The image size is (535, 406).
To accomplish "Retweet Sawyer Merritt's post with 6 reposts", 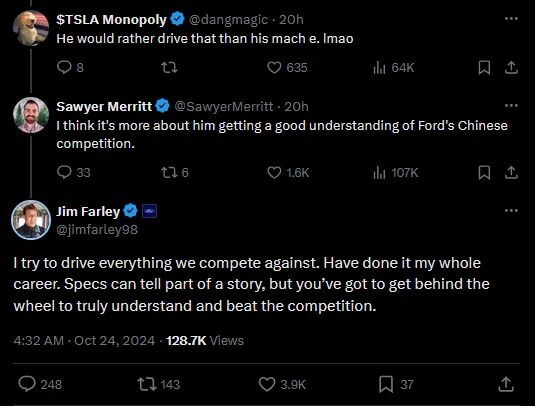I will [175, 172].
